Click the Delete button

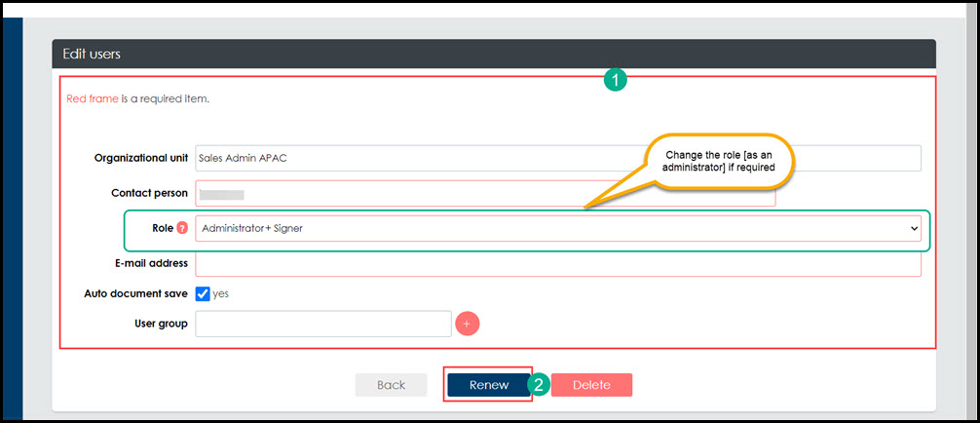pyautogui.click(x=591, y=385)
